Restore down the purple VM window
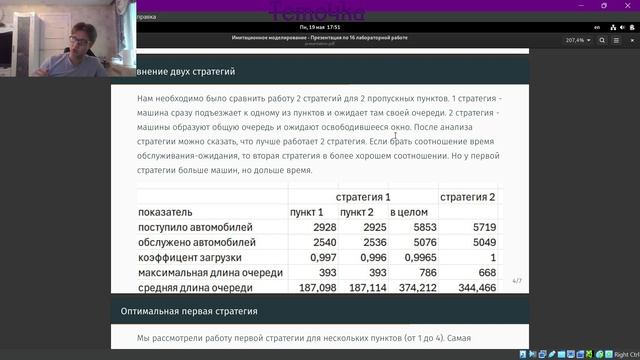The height and width of the screenshot is (360, 640). tap(604, 6)
